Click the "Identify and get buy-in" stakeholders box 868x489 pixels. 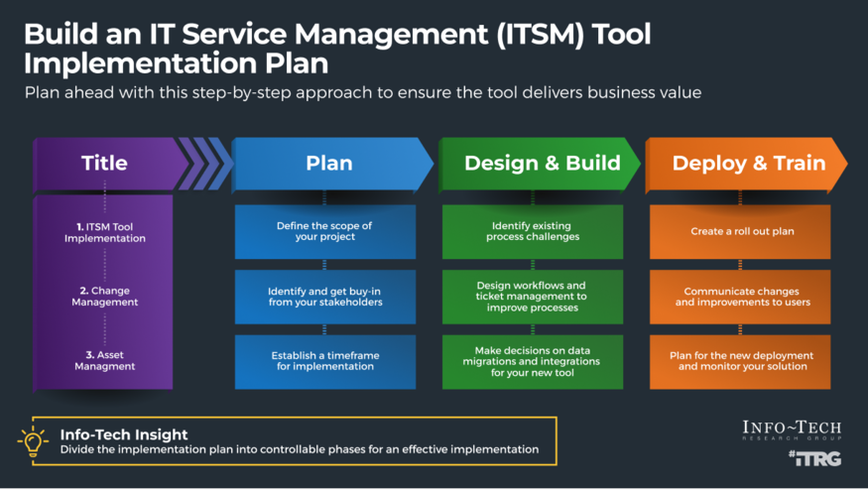click(325, 296)
